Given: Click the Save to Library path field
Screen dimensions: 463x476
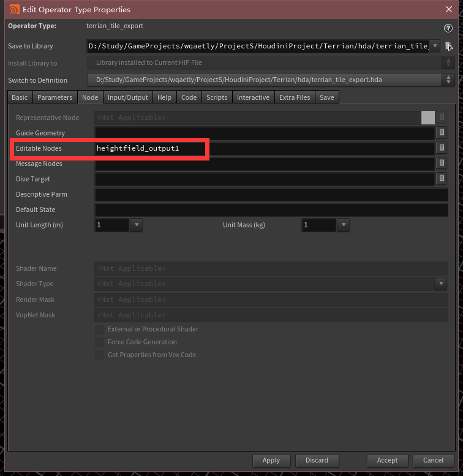Looking at the screenshot, I should 258,46.
